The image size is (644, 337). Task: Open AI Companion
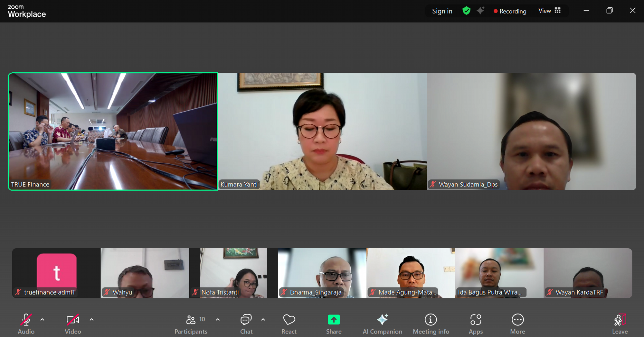click(x=382, y=324)
